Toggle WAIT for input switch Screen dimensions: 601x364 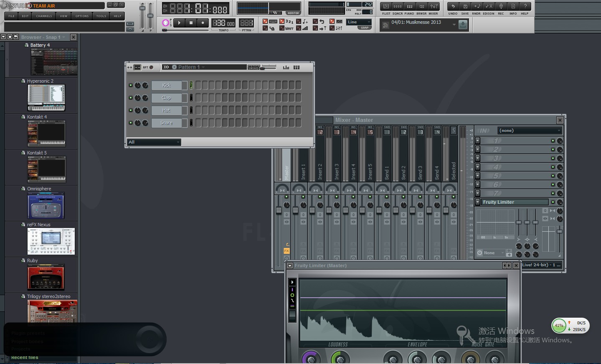pyautogui.click(x=282, y=28)
